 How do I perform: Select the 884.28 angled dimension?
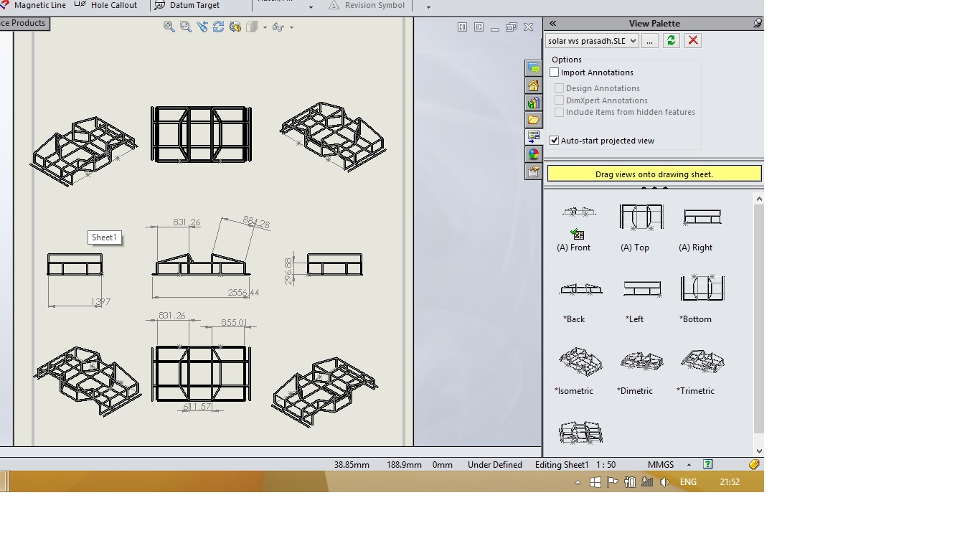point(256,222)
